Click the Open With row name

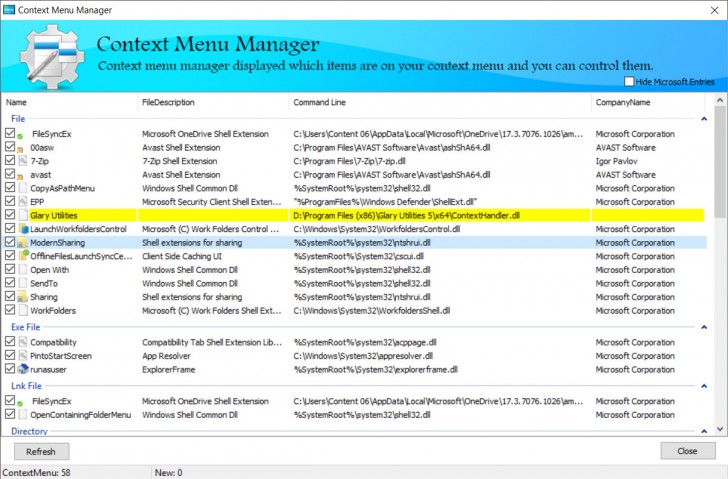pos(50,270)
